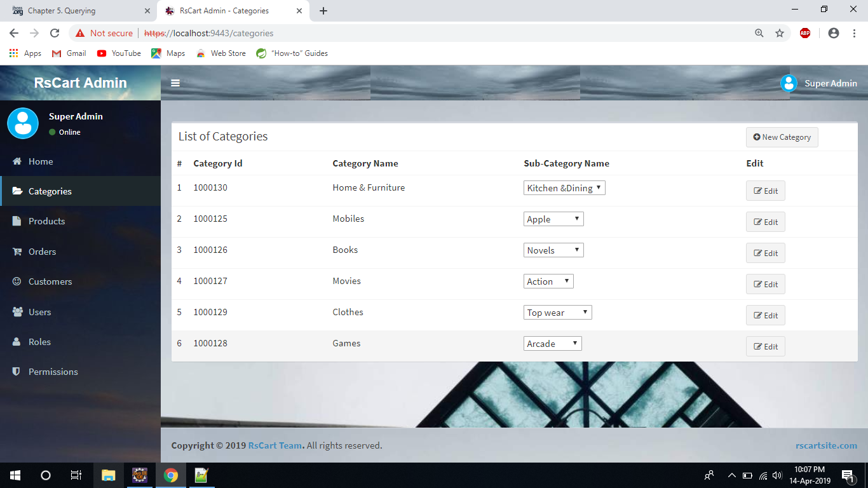Open the Apple sub-category dropdown for Mobiles
868x488 pixels.
click(553, 219)
